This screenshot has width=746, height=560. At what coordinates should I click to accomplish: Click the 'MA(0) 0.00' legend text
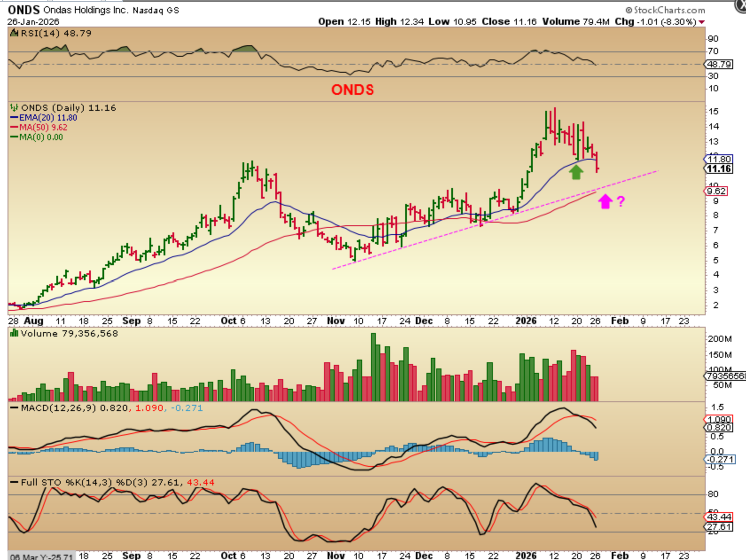(x=41, y=137)
